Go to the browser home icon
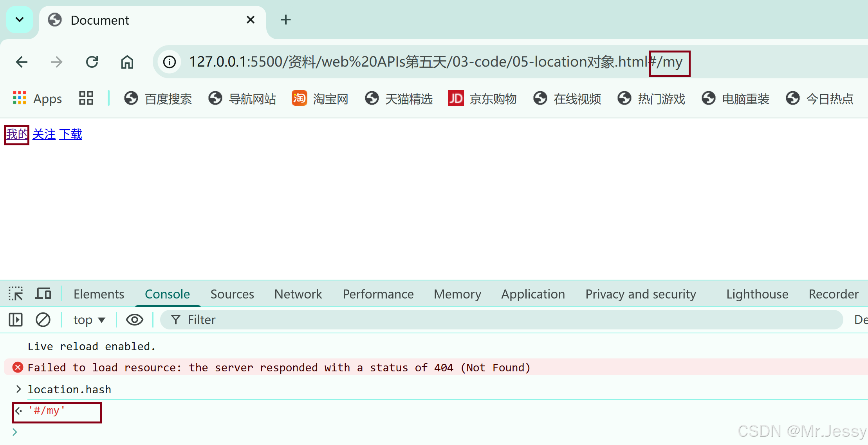 pyautogui.click(x=127, y=62)
